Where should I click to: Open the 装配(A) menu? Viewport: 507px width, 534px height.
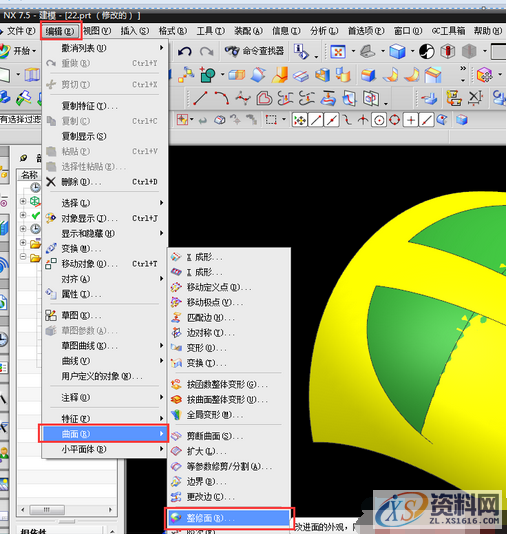(x=248, y=31)
